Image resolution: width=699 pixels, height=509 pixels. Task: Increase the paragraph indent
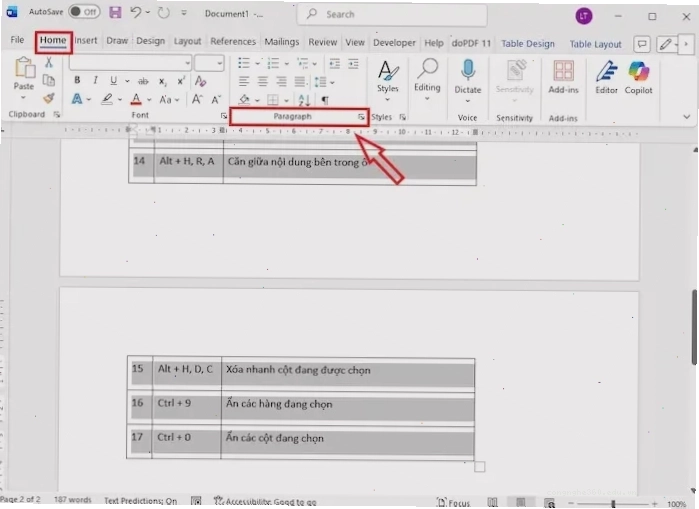(354, 64)
